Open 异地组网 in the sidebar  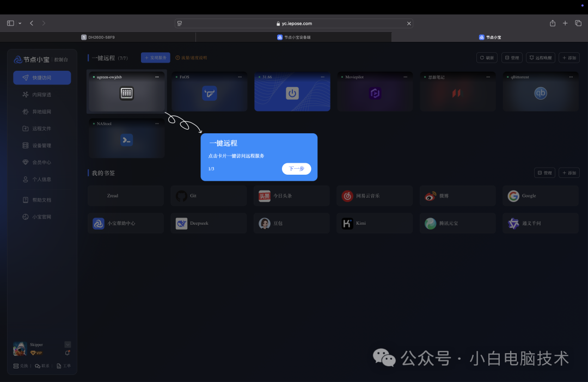42,112
